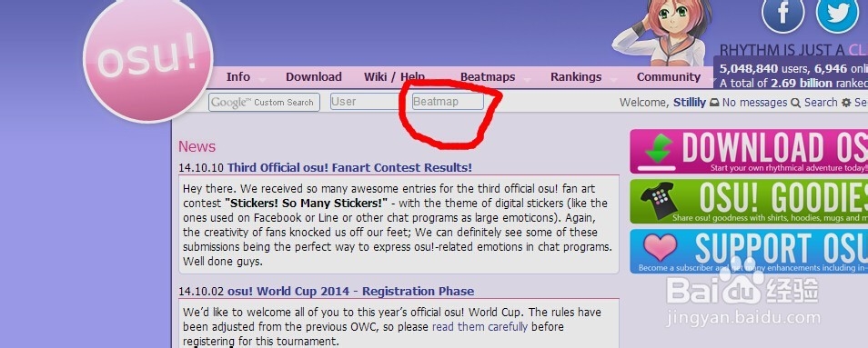
Task: Click the '2.69 billion ranked' statistic
Action: tap(819, 84)
